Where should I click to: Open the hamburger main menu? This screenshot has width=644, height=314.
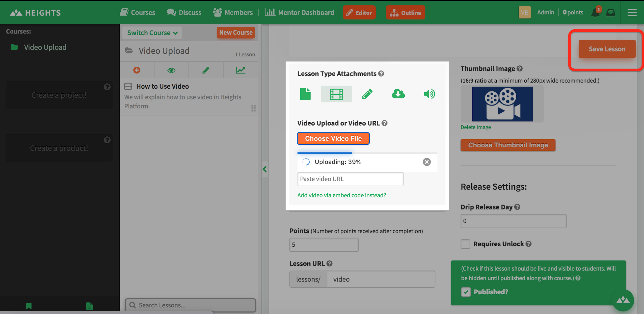[x=632, y=12]
